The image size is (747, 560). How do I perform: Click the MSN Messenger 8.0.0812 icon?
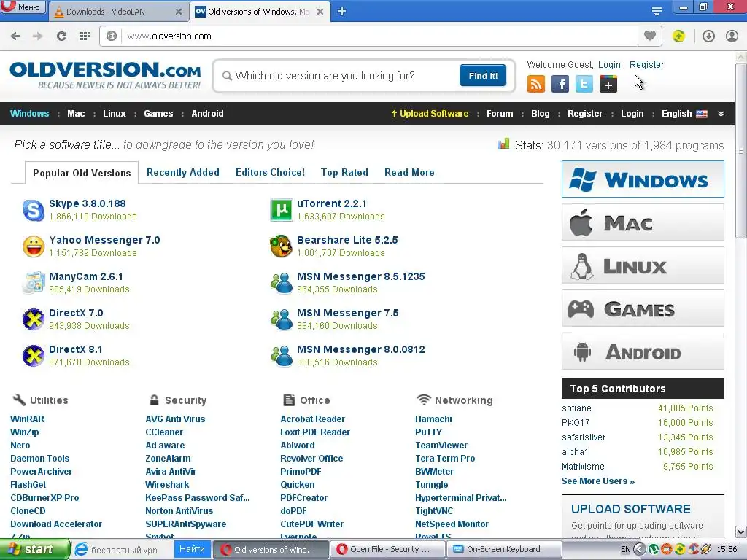(282, 356)
